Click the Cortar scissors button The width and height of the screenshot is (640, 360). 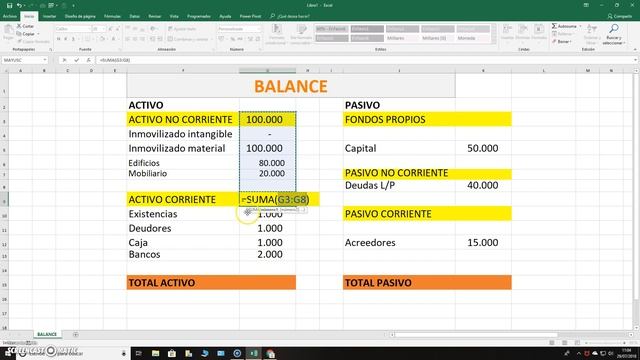point(25,26)
